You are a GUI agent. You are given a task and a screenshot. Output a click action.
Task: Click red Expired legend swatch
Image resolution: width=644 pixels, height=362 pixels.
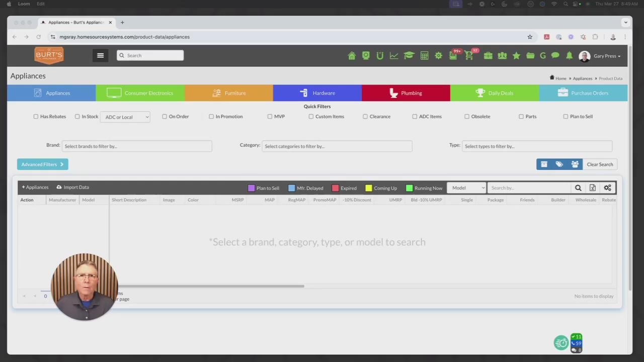336,188
